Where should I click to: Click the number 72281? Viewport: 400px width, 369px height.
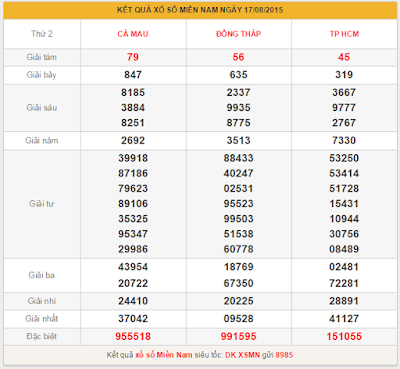coord(344,283)
